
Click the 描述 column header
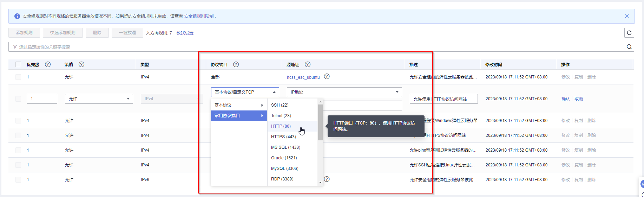[414, 65]
